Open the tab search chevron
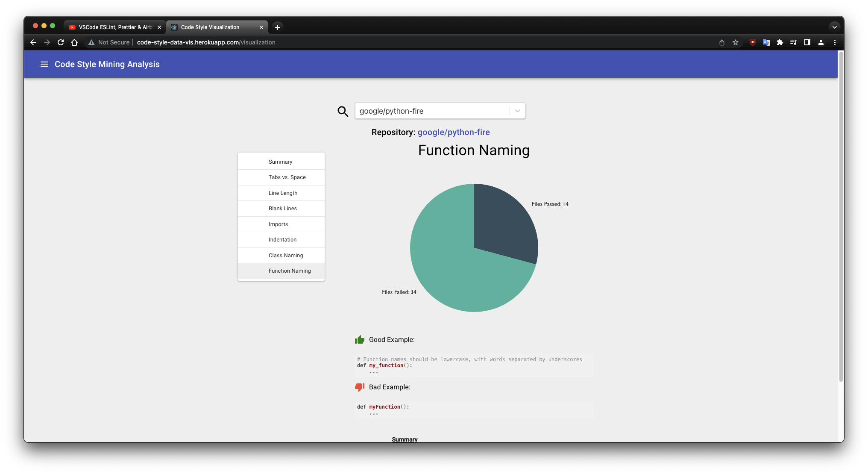868x474 pixels. pyautogui.click(x=834, y=27)
